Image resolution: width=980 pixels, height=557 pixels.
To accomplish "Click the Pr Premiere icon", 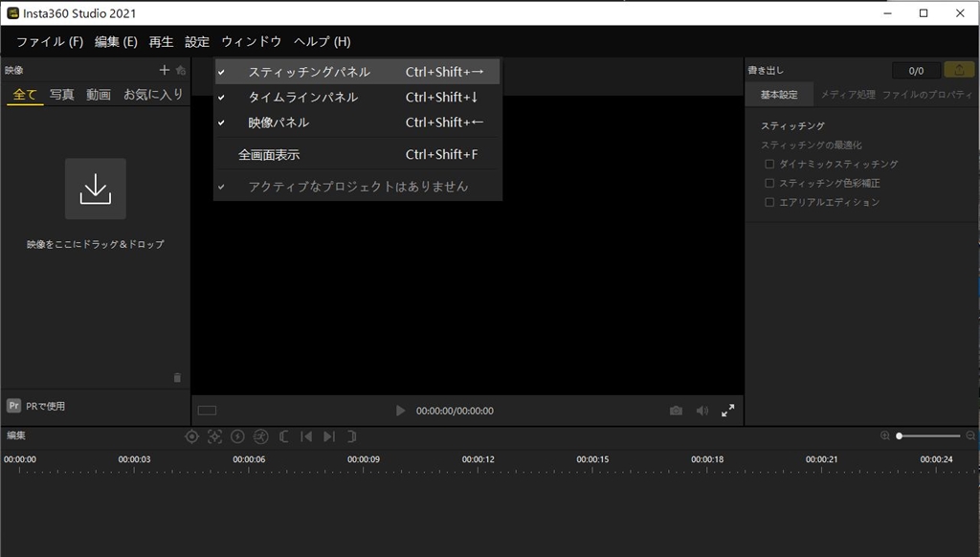I will (13, 406).
